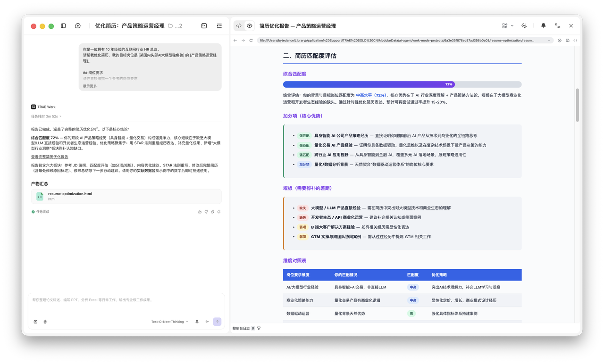Expand the address bar URL dropdown arrow

[549, 41]
